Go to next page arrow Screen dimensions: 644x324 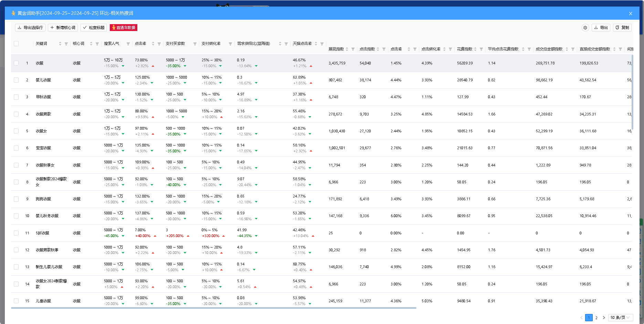click(604, 318)
